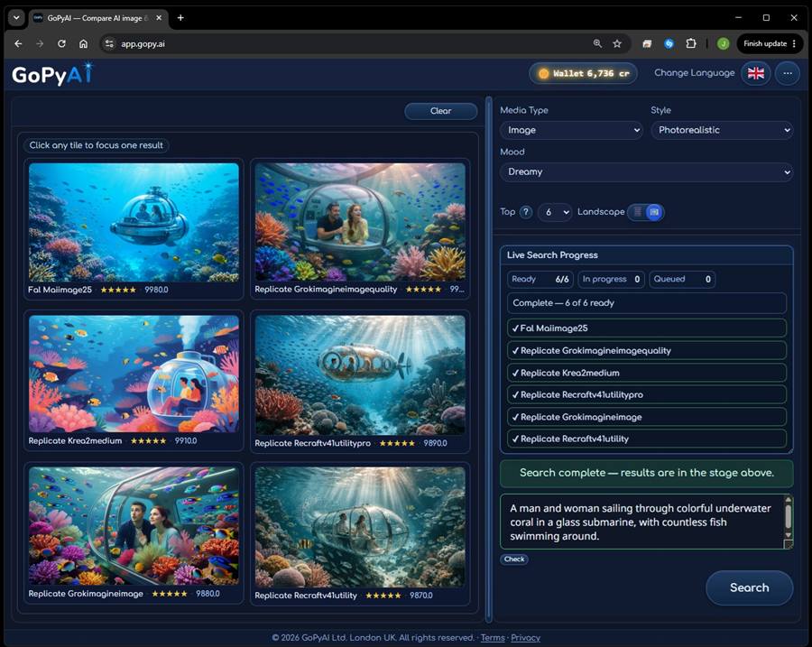Image resolution: width=812 pixels, height=647 pixels.
Task: Start a Search with the prompt
Action: (x=750, y=588)
